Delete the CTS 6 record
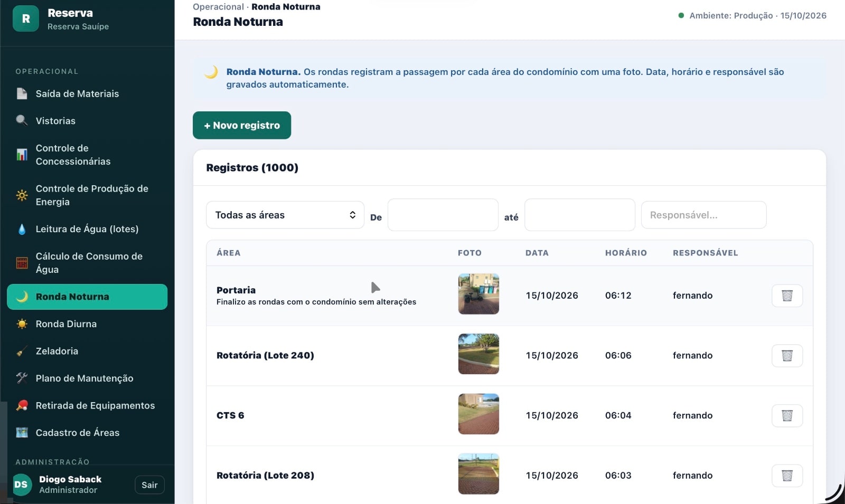The width and height of the screenshot is (845, 504). [787, 415]
